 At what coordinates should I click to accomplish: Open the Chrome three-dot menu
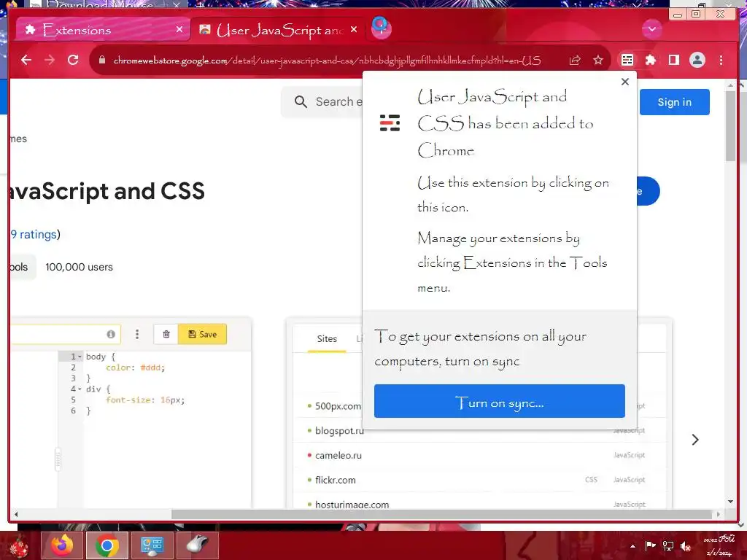[721, 60]
